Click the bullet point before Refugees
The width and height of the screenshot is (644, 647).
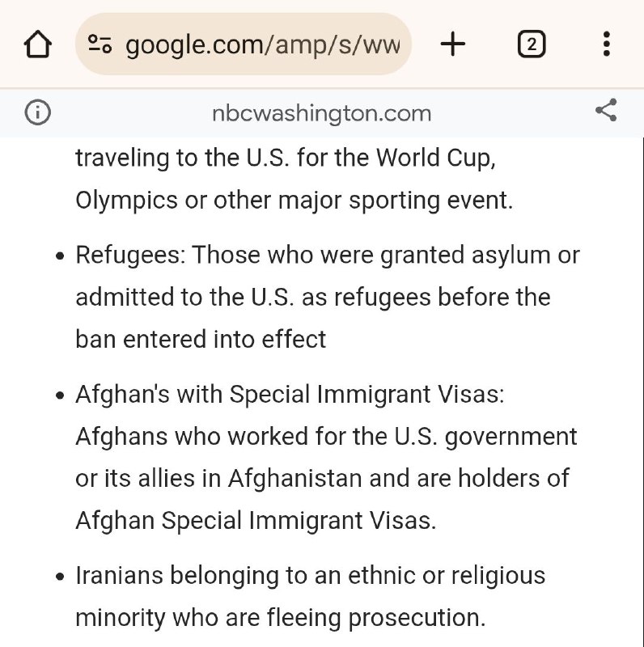pyautogui.click(x=60, y=256)
